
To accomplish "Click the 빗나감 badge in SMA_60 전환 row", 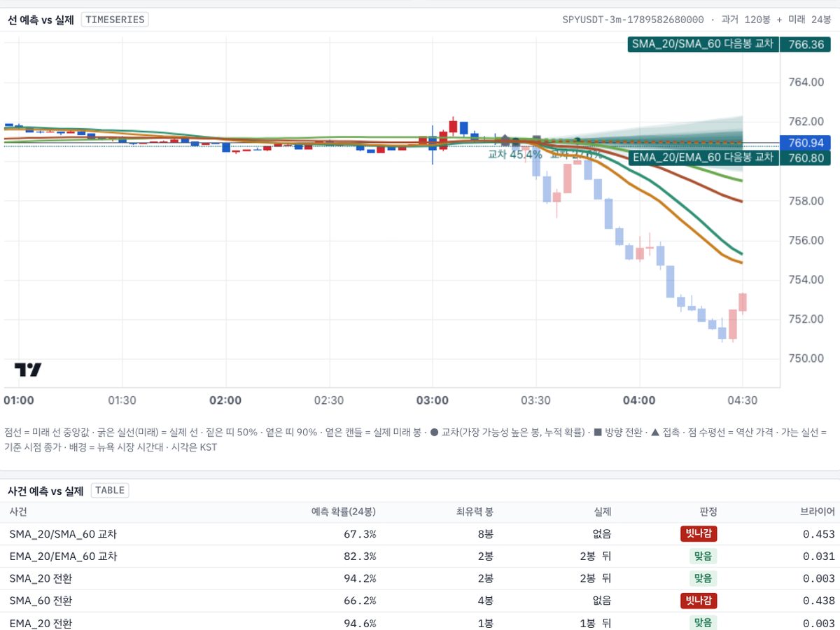I will (699, 601).
